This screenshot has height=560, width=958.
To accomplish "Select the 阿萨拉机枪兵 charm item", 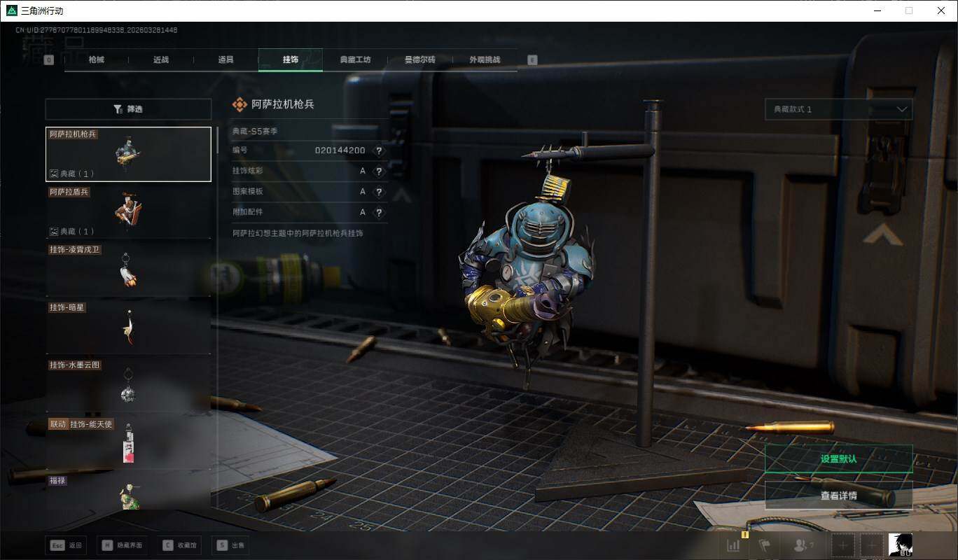I will point(128,154).
